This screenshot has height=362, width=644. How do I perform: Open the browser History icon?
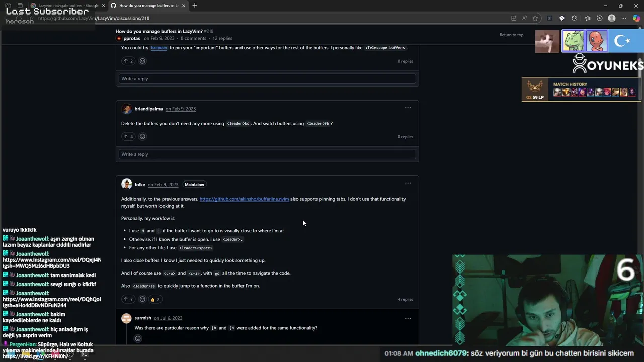[600, 18]
